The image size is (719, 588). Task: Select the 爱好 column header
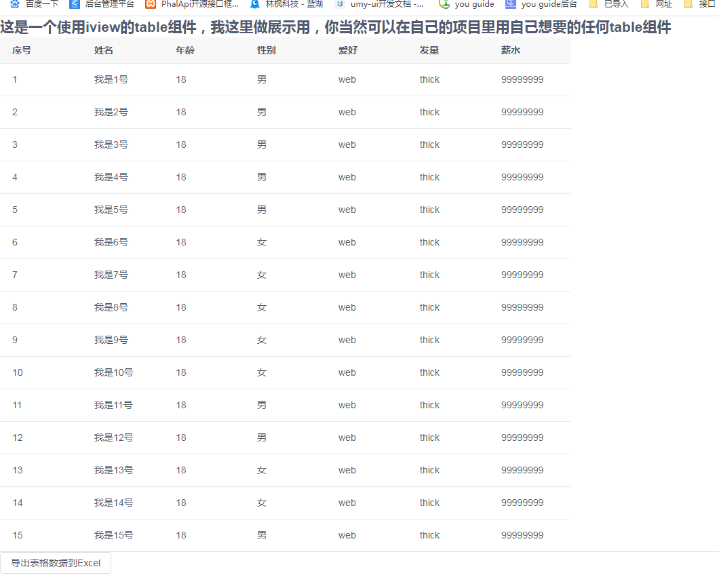[x=347, y=50]
